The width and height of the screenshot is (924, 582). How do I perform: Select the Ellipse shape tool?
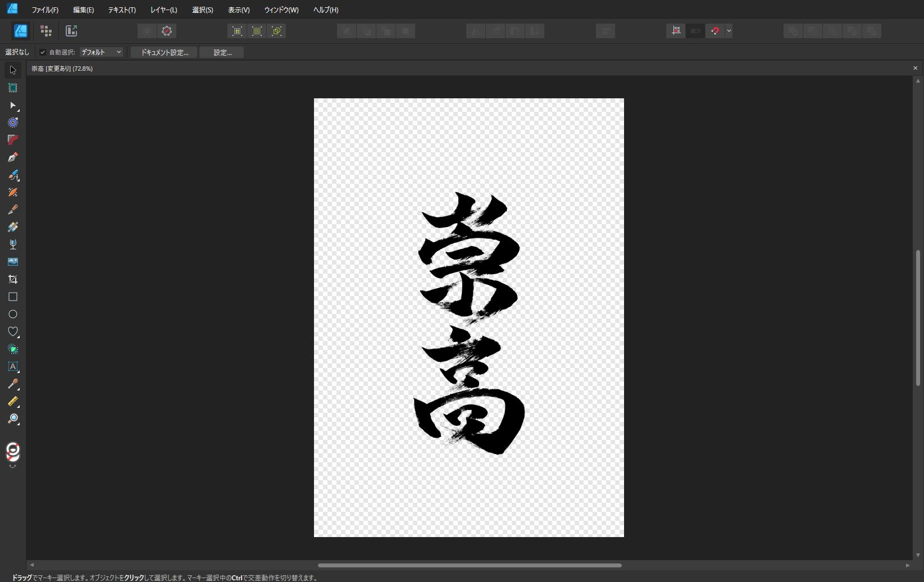pyautogui.click(x=13, y=314)
